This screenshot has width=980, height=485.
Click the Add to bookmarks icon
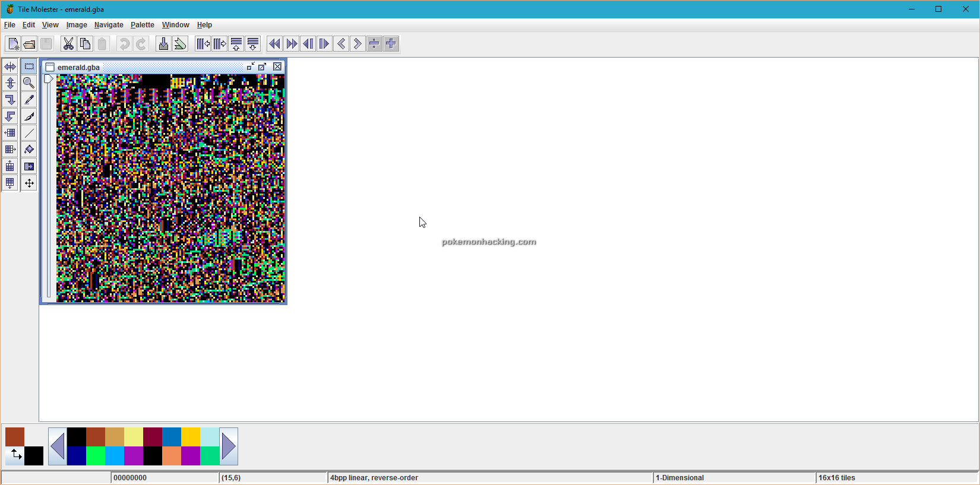point(180,44)
